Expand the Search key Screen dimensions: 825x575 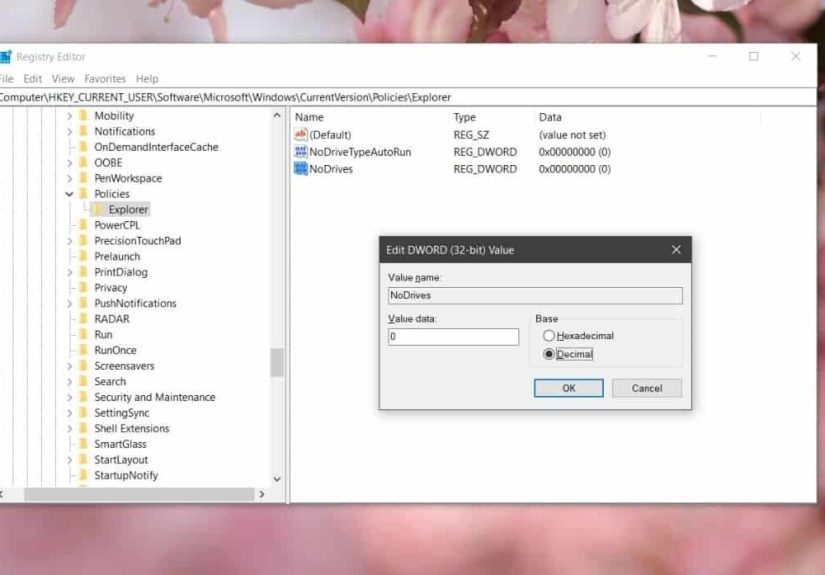point(69,382)
